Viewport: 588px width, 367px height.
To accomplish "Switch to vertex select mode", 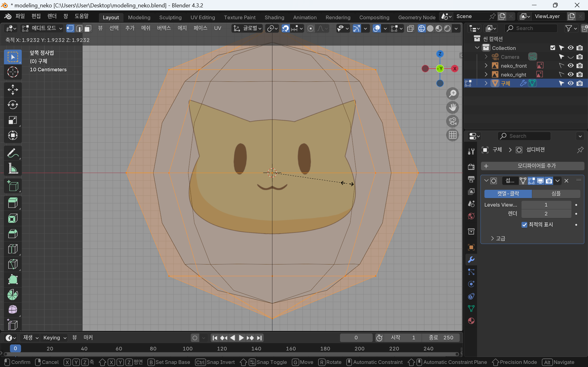I will coord(70,28).
